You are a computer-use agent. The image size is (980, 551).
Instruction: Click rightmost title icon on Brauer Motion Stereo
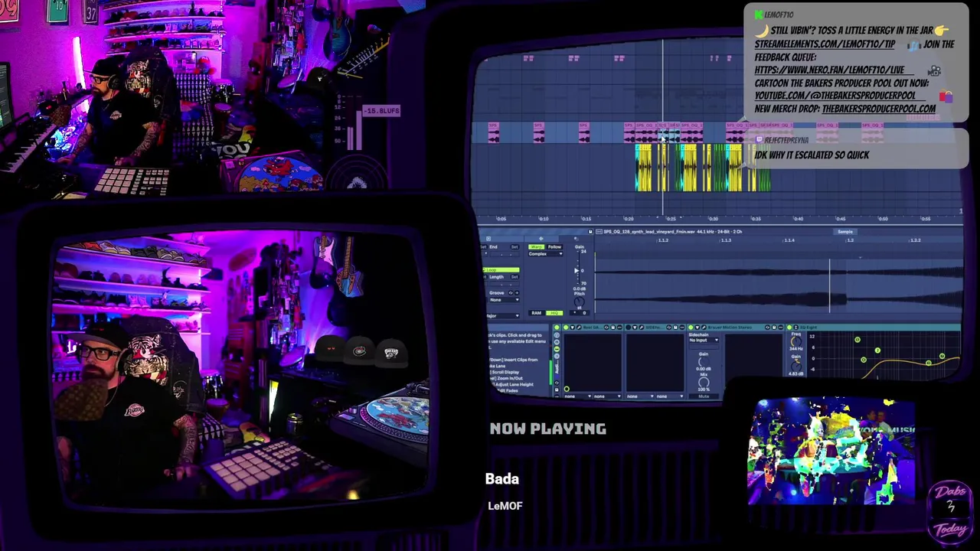click(781, 328)
